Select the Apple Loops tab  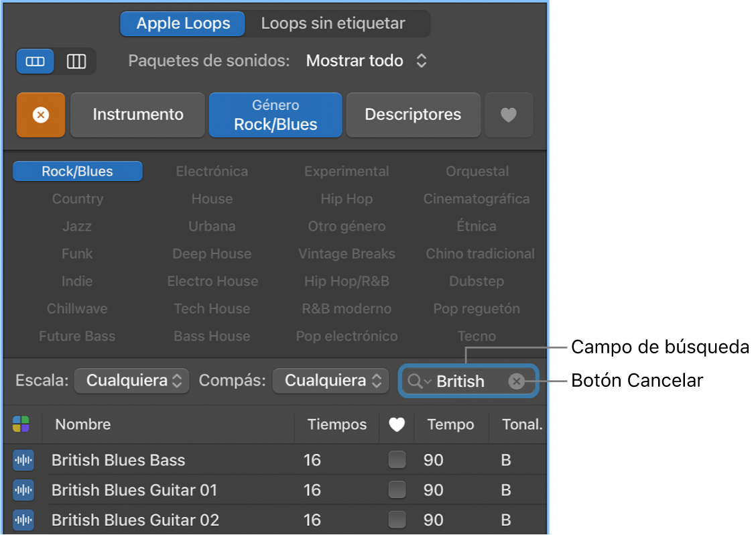(x=182, y=23)
